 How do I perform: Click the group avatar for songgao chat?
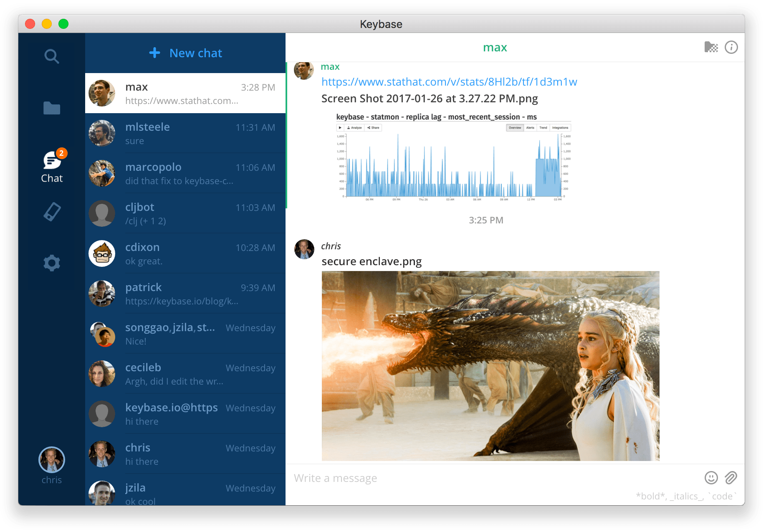pyautogui.click(x=103, y=334)
